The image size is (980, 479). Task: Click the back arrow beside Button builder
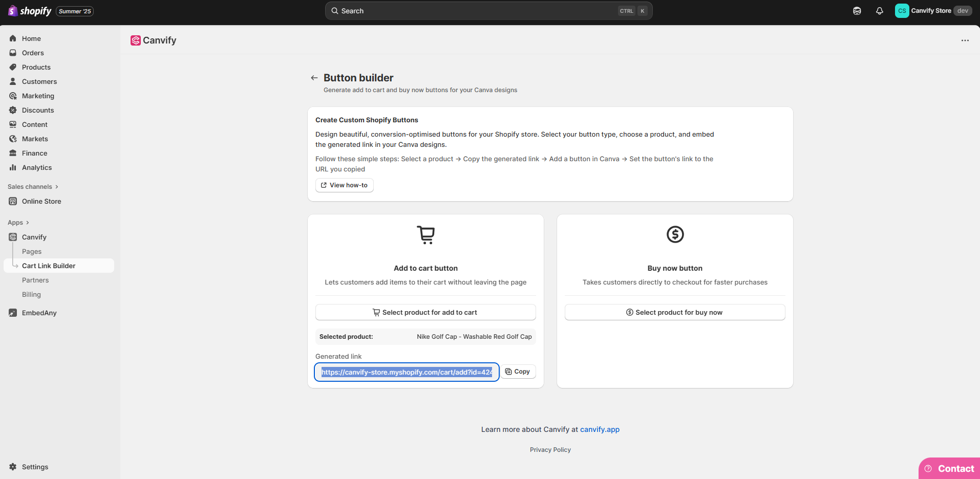click(x=314, y=78)
